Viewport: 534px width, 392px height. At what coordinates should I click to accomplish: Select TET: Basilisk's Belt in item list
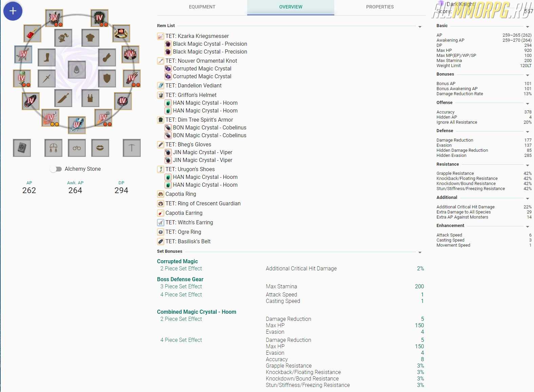click(188, 241)
